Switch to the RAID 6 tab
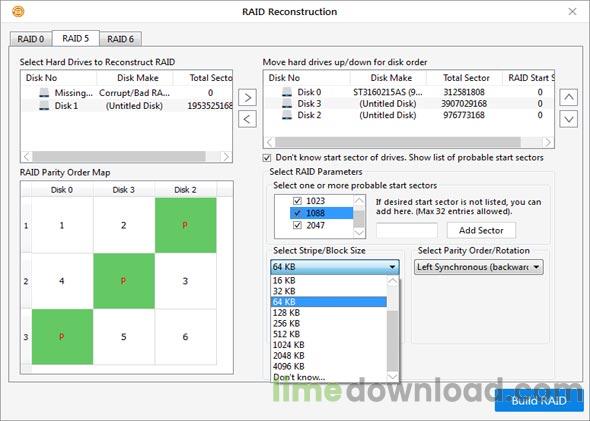Viewport: 590px width, 421px height. tap(120, 39)
